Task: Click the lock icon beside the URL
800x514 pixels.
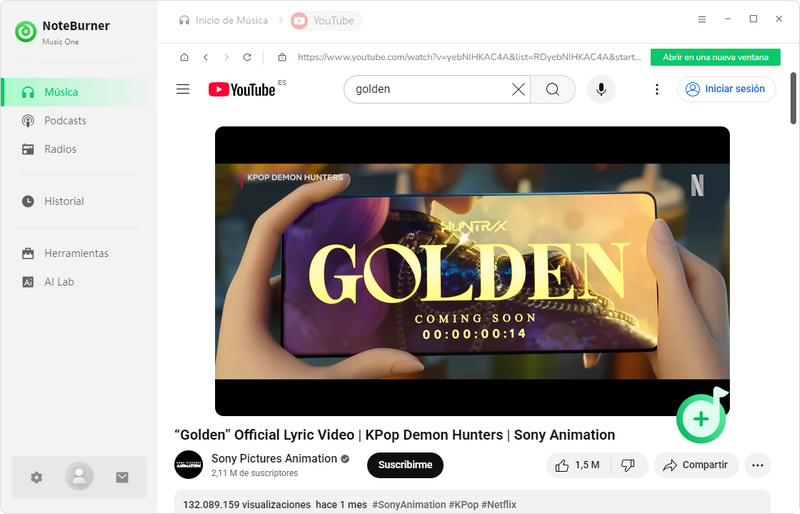Action: [282, 57]
